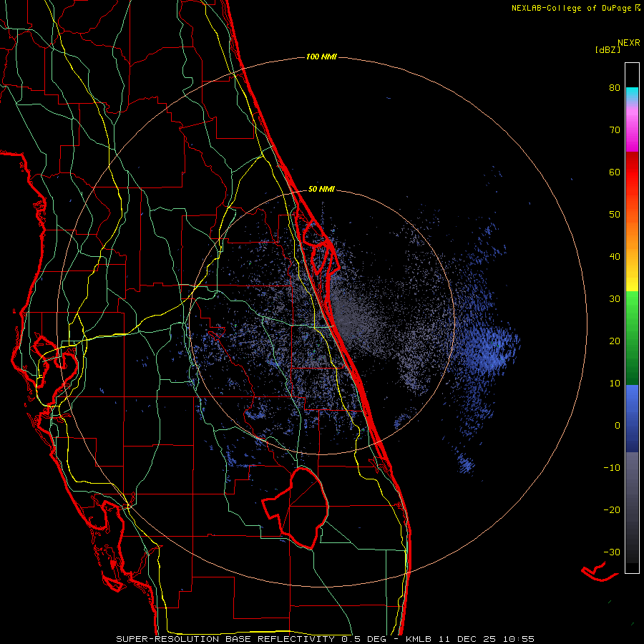Click the 30 dBZ scale label
Viewport: 644px width, 644px height.
click(x=615, y=299)
